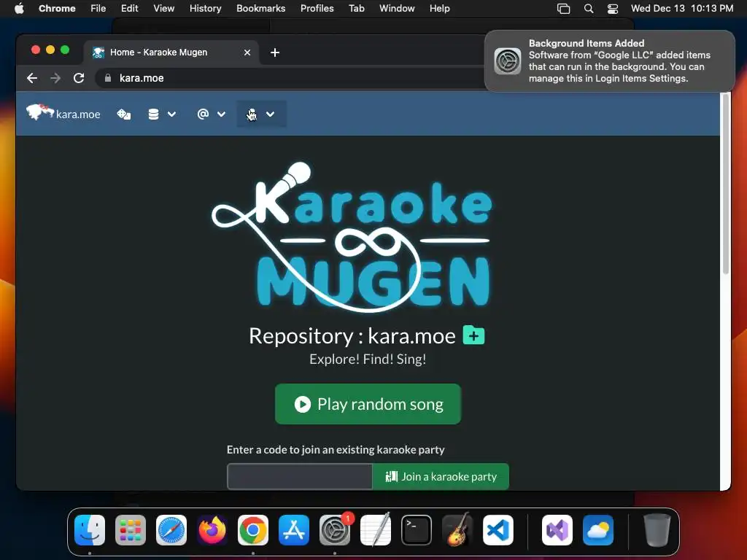Go back with Chrome's back arrow
Viewport: 747px width, 560px height.
coord(32,78)
